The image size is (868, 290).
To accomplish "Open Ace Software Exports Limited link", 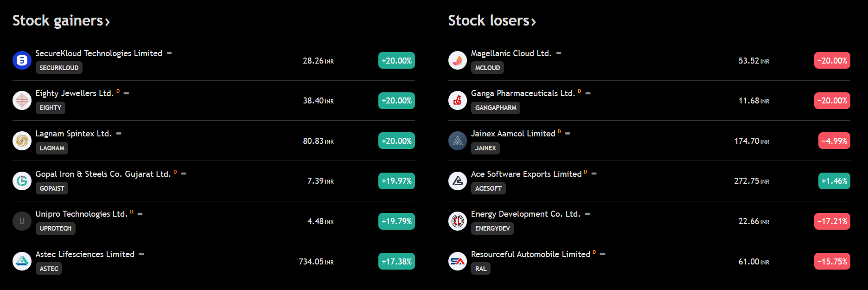I will [526, 174].
